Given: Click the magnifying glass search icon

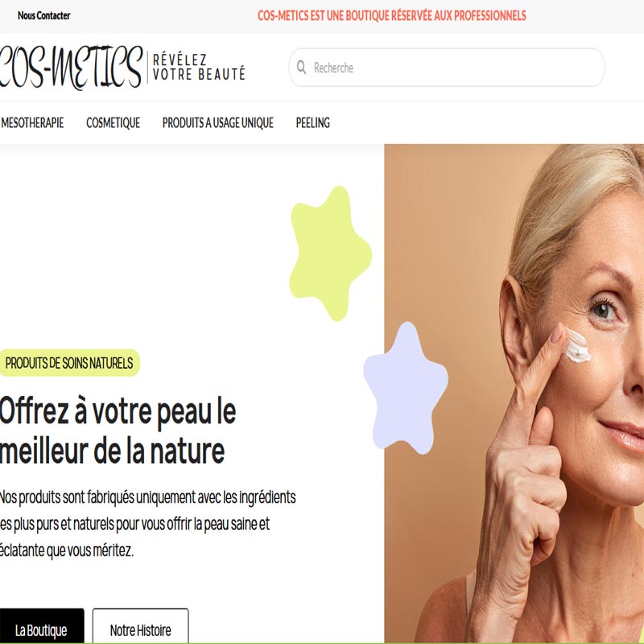Looking at the screenshot, I should (301, 68).
